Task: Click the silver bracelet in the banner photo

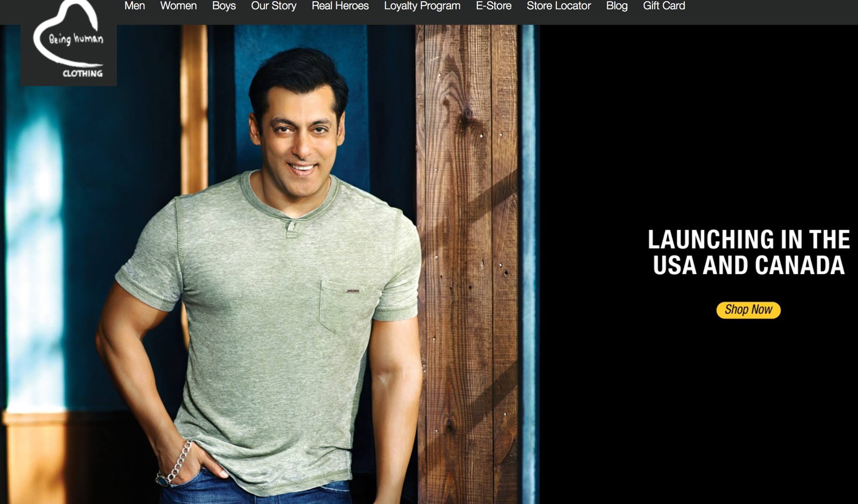Action: pyautogui.click(x=175, y=463)
